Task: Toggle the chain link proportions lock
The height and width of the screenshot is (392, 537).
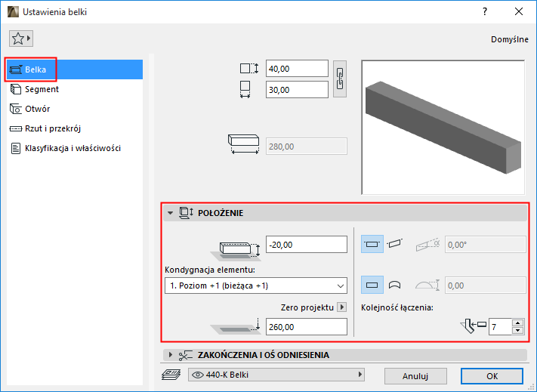Action: tap(340, 79)
